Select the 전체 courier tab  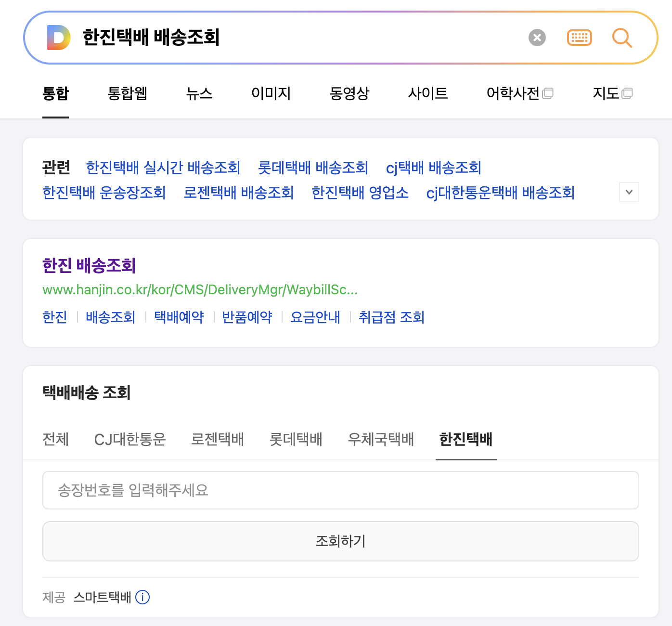click(56, 439)
